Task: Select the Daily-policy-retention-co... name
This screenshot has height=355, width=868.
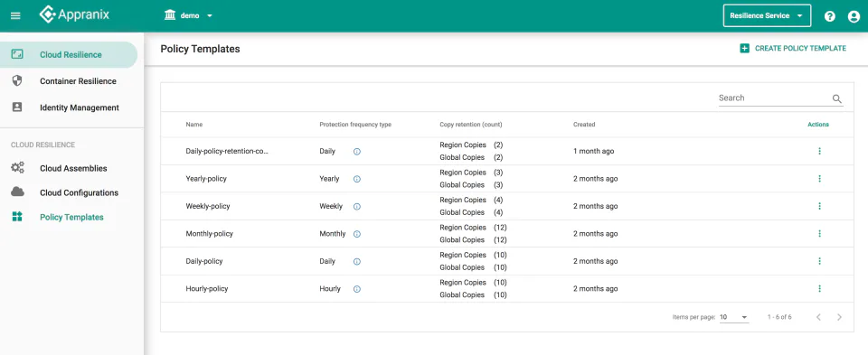Action: coord(227,151)
